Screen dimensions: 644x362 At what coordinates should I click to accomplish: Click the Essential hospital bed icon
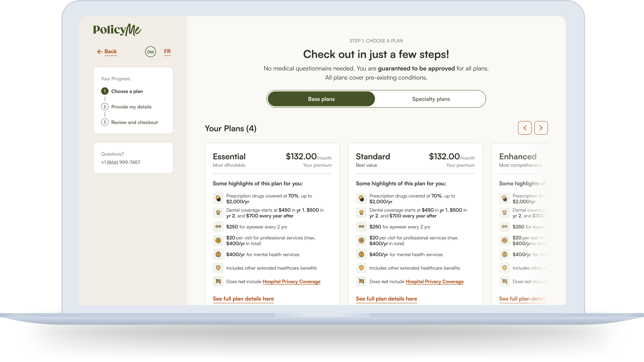(218, 281)
